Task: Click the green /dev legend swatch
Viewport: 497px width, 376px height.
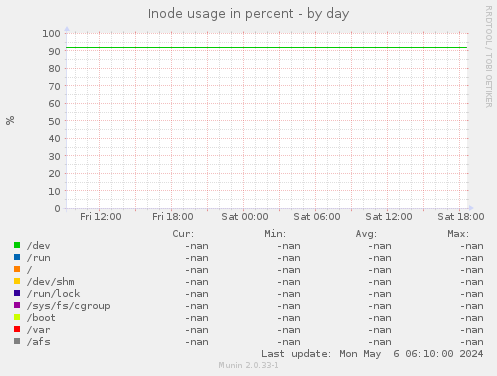Action: (x=17, y=245)
